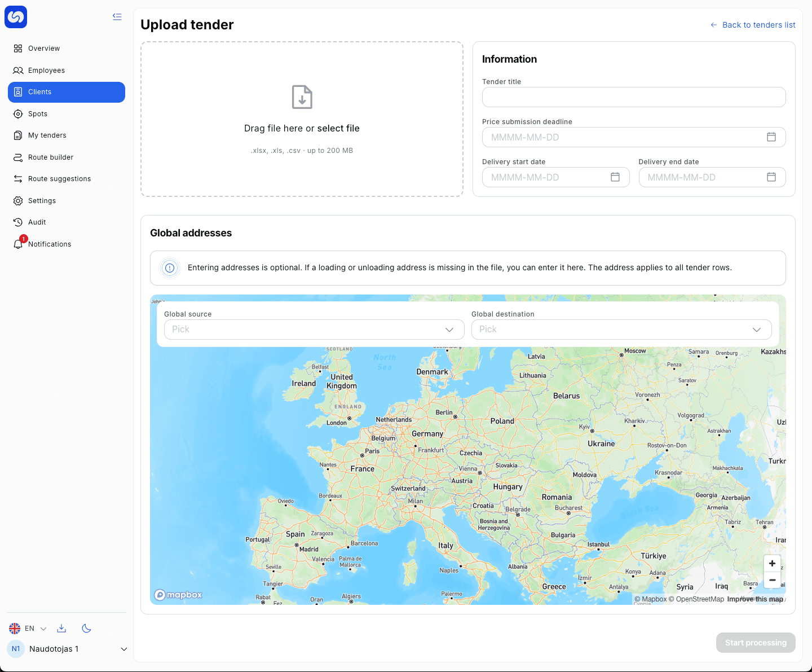Click the N1 user avatar
812x672 pixels.
16,649
